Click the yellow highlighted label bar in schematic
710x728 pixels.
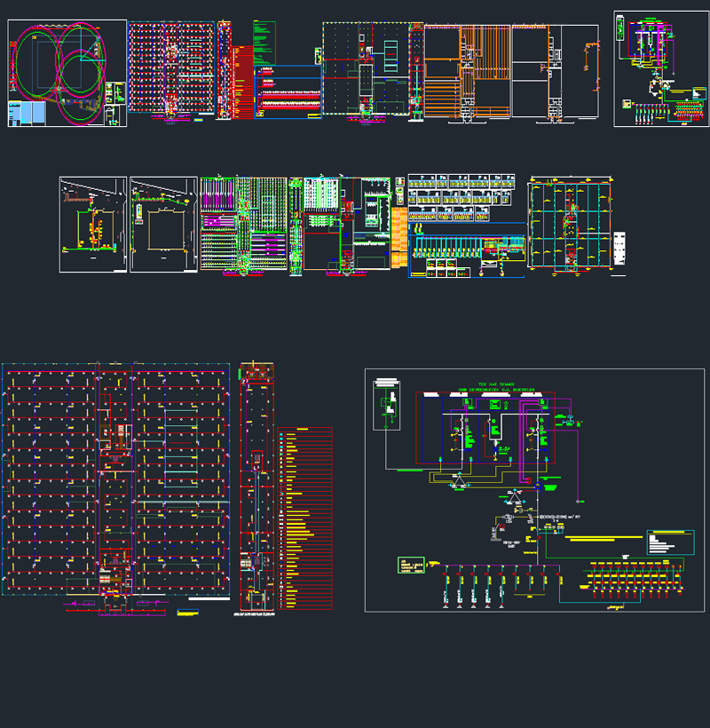603,538
